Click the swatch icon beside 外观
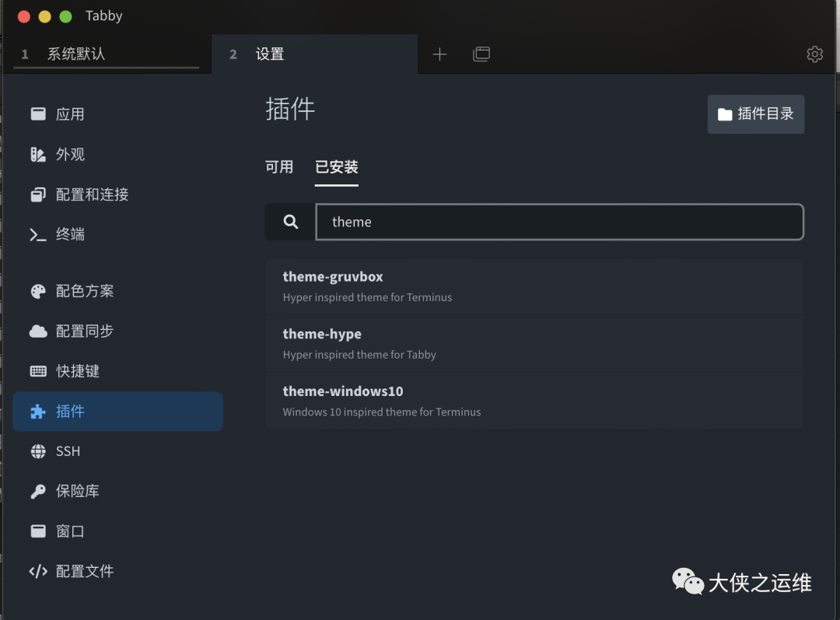Viewport: 840px width, 620px height. click(38, 154)
